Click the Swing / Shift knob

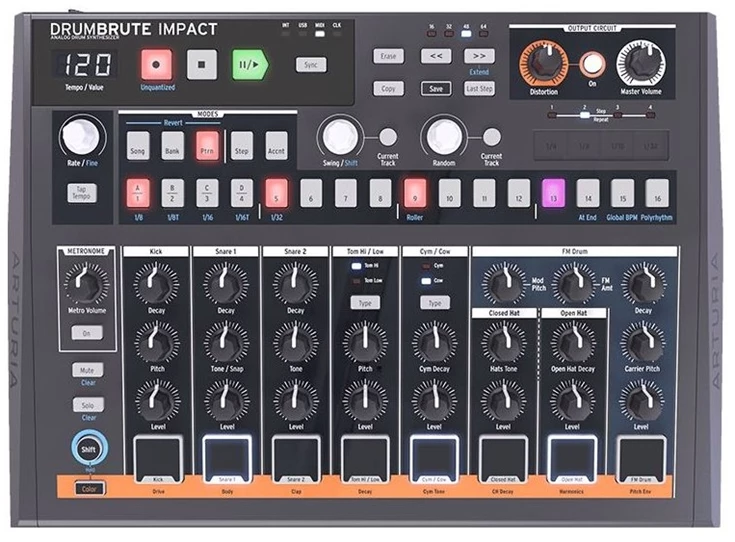(341, 136)
